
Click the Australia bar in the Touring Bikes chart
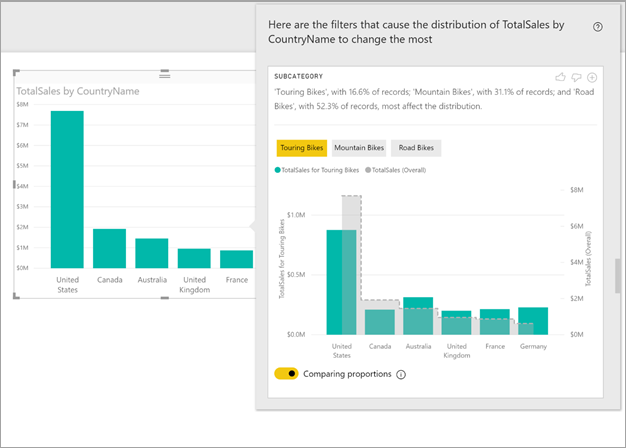click(x=418, y=316)
